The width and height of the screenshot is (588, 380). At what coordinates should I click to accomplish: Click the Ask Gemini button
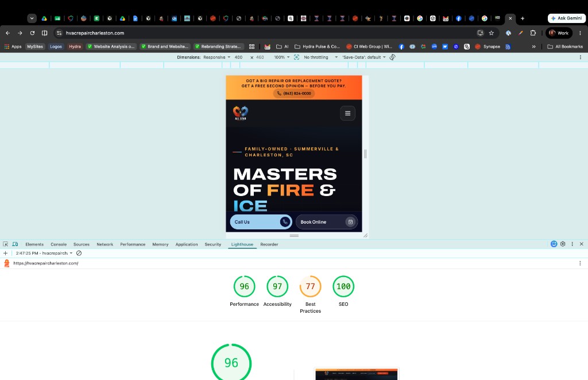point(567,18)
